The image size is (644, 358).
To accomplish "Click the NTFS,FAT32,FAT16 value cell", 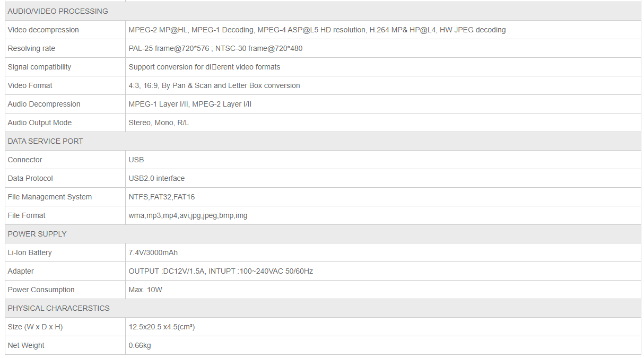I will click(162, 197).
